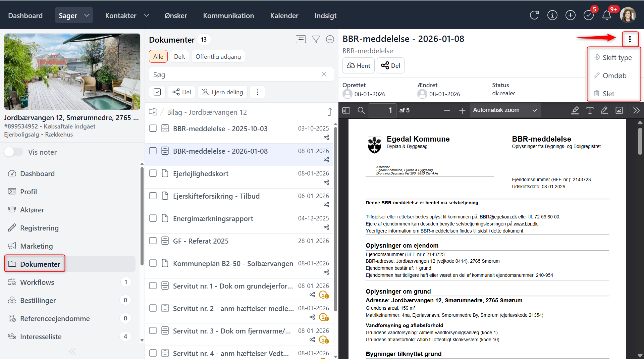The height and width of the screenshot is (359, 644).
Task: Open the notifications bell
Action: [x=606, y=15]
